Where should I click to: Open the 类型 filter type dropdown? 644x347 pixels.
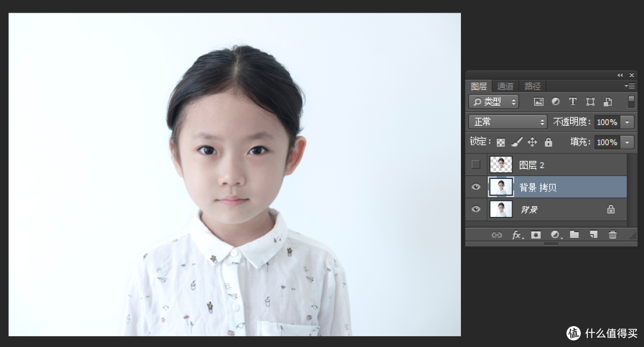coord(493,102)
